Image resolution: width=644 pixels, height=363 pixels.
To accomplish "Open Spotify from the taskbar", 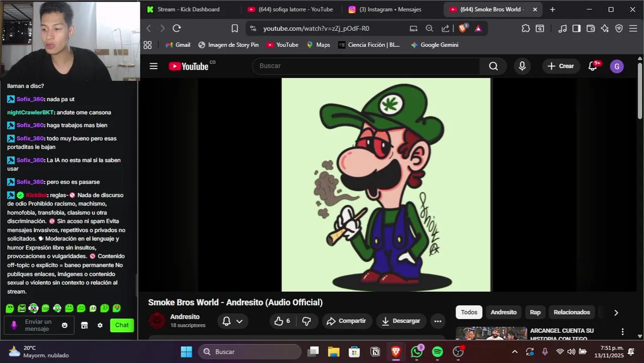I will (437, 352).
